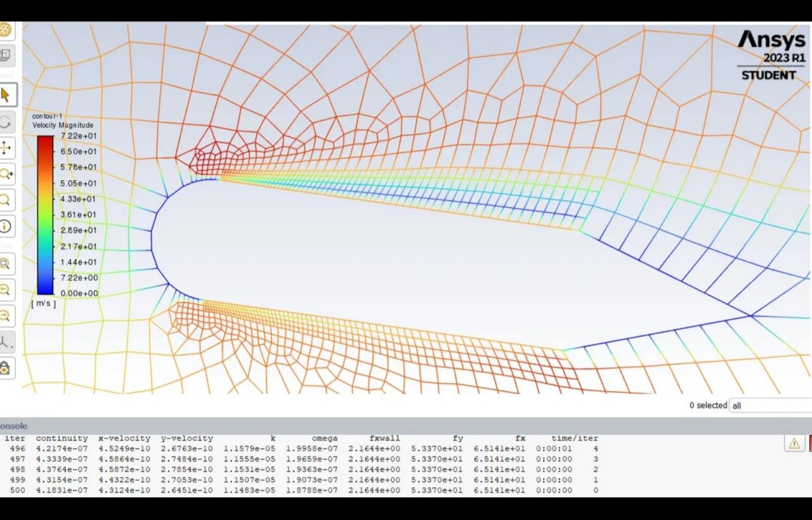Click k value 1.1507e-05 in row 499
812x520 pixels.
tap(249, 480)
